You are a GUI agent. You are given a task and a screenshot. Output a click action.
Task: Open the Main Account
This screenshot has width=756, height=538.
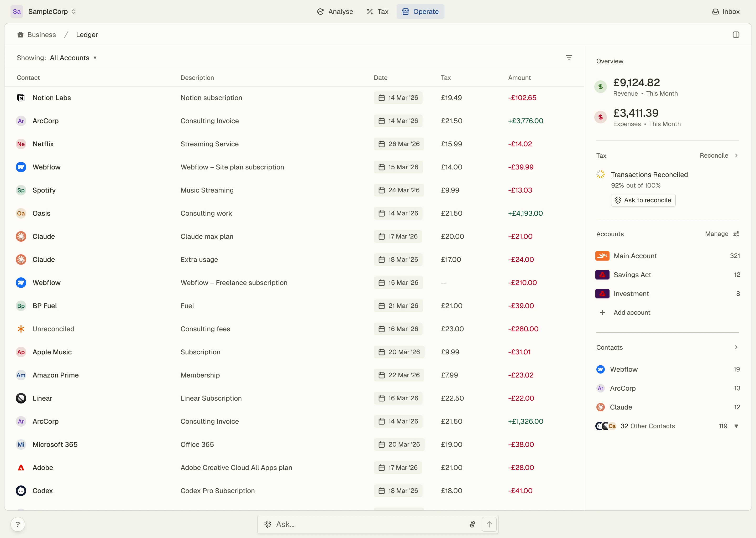pos(668,256)
